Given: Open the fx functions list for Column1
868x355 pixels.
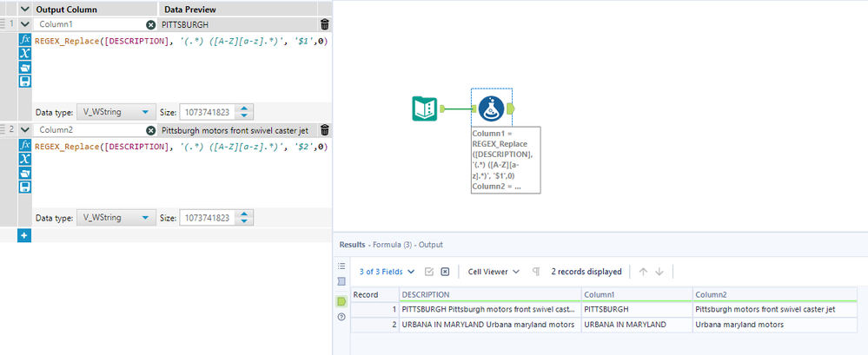Looking at the screenshot, I should pyautogui.click(x=25, y=40).
